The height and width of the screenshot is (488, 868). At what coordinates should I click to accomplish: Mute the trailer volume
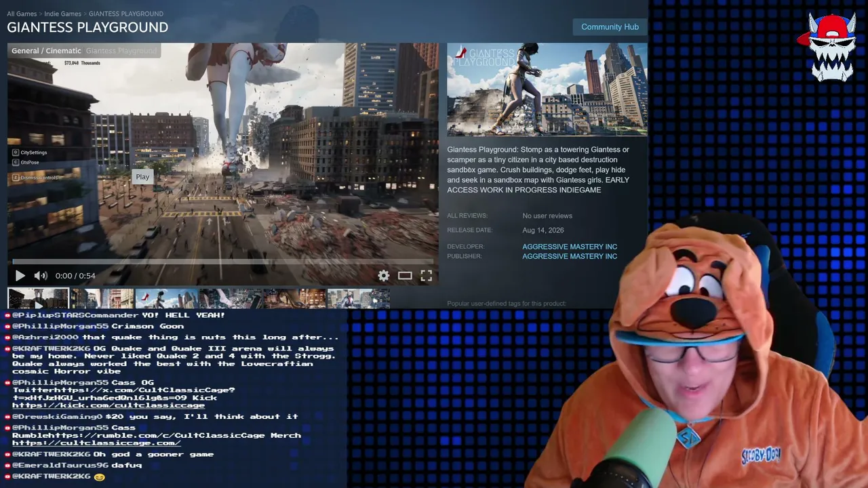[x=41, y=276]
